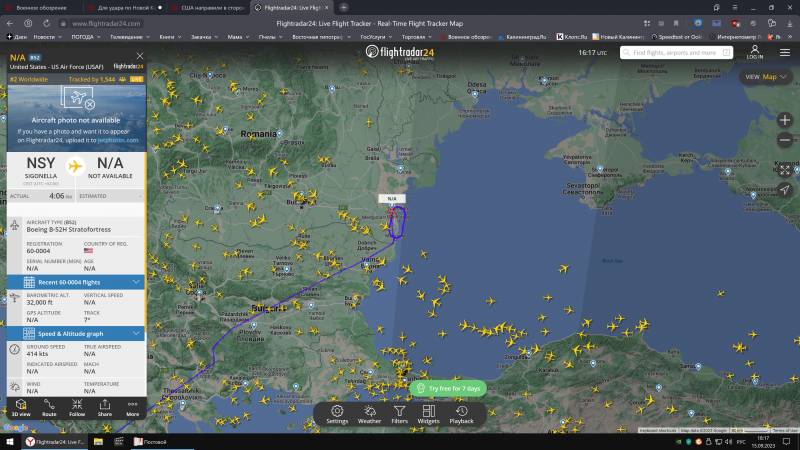Click the Odesa airport marker on map

[x=476, y=94]
